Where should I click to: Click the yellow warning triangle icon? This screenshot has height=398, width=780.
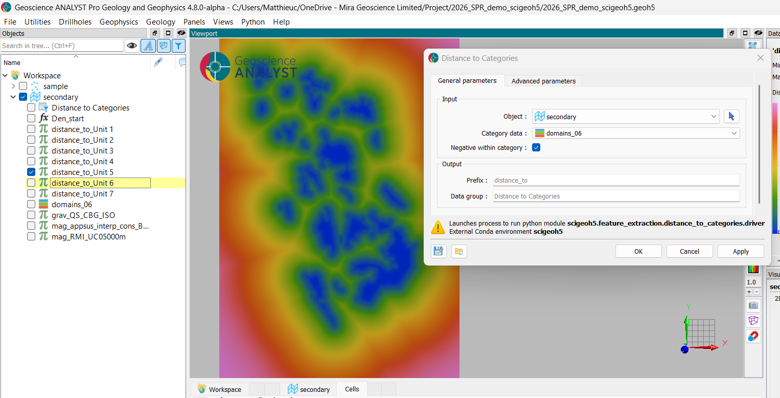tap(438, 227)
